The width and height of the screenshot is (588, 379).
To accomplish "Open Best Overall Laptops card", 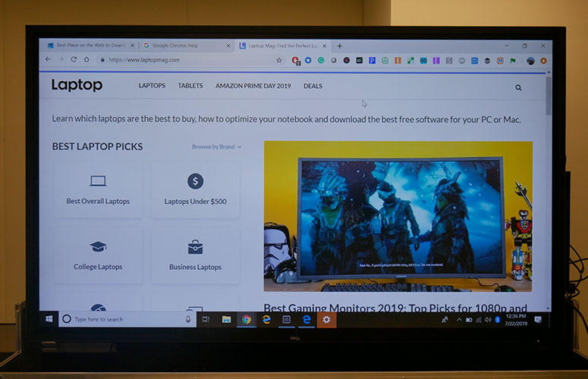I will (98, 190).
